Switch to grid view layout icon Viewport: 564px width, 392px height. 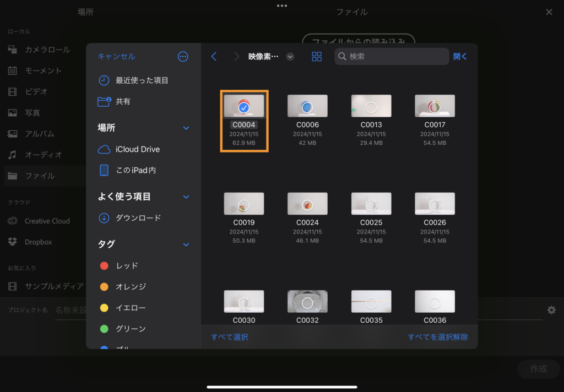pos(317,57)
